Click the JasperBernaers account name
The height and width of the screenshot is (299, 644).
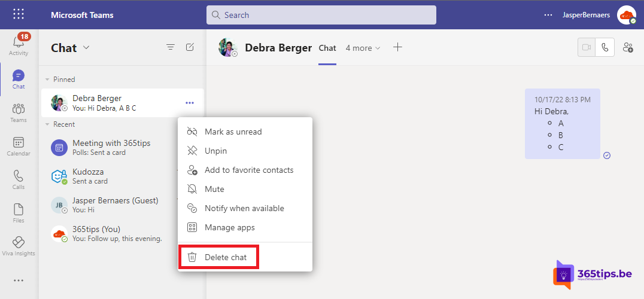point(586,15)
